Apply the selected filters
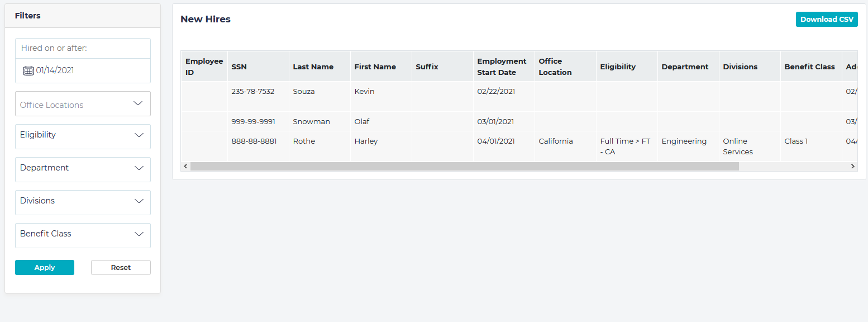Viewport: 868px width, 322px height. 45,268
